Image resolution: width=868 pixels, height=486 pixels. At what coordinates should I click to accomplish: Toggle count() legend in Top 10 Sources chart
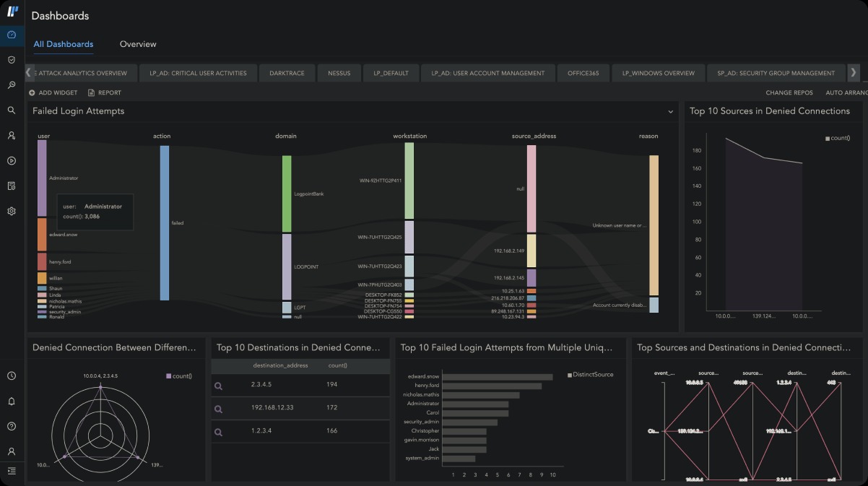[838, 138]
